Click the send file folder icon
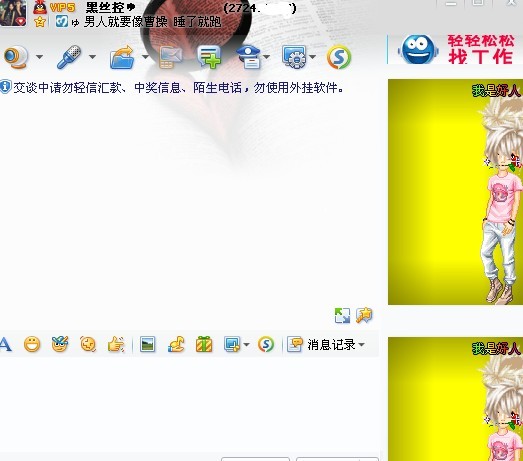The image size is (523, 461). tap(122, 57)
